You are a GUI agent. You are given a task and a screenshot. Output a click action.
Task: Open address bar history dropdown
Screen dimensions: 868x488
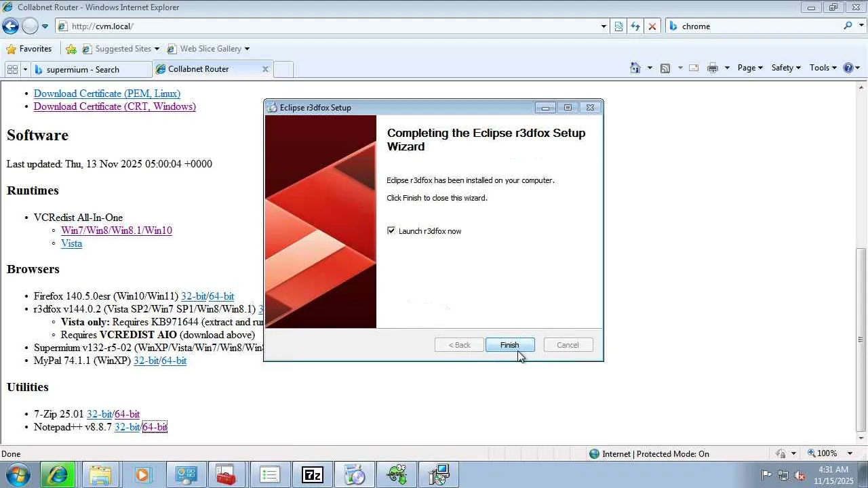[604, 26]
